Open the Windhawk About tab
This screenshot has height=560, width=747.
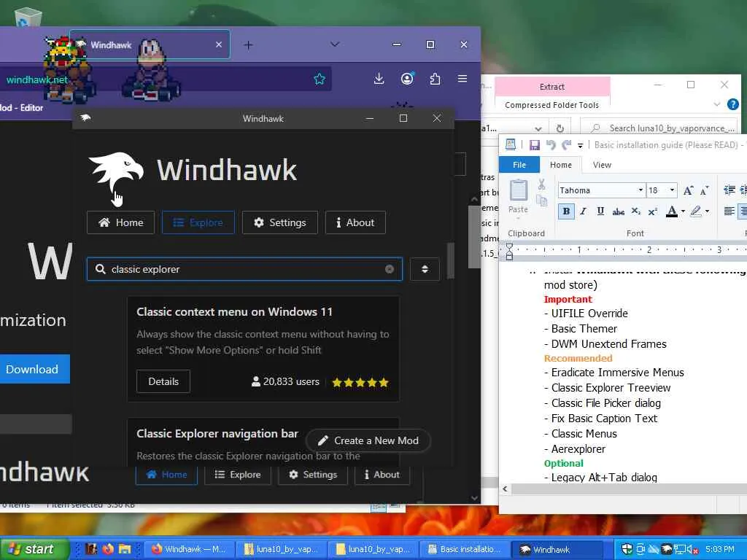(x=355, y=222)
